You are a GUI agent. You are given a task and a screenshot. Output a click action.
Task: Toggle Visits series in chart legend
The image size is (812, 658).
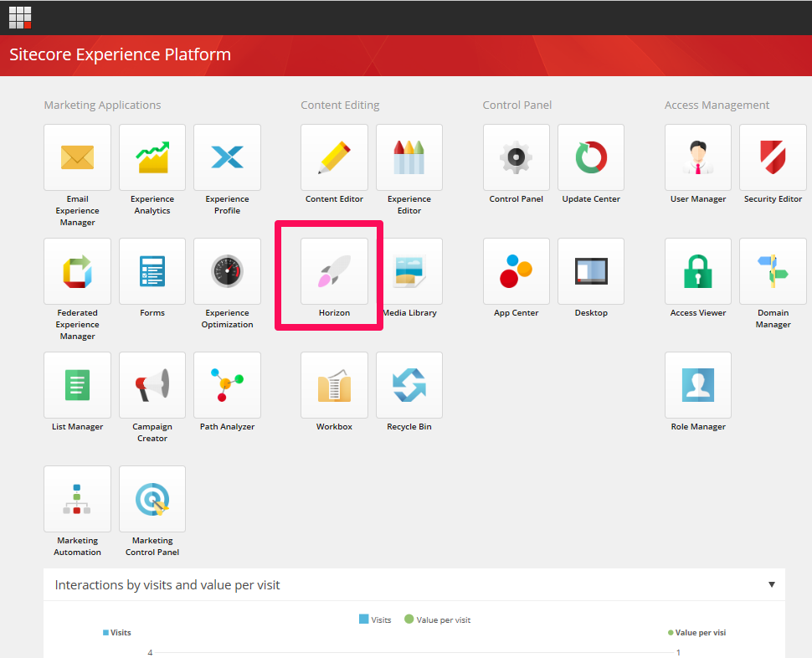(x=375, y=619)
